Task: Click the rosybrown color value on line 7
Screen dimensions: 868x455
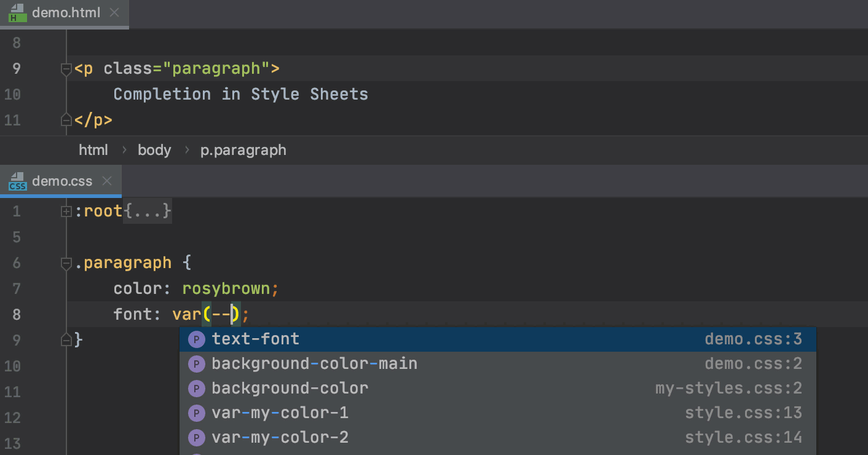Action: coord(228,288)
